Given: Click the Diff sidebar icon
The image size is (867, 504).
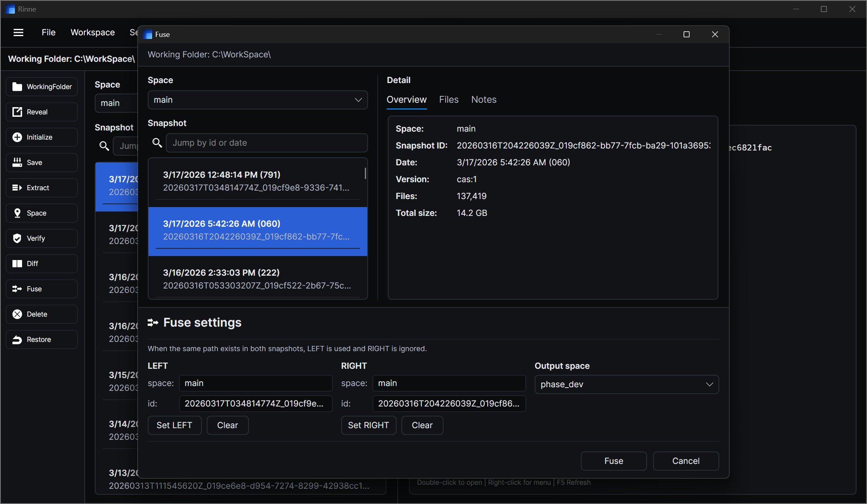Looking at the screenshot, I should (17, 264).
